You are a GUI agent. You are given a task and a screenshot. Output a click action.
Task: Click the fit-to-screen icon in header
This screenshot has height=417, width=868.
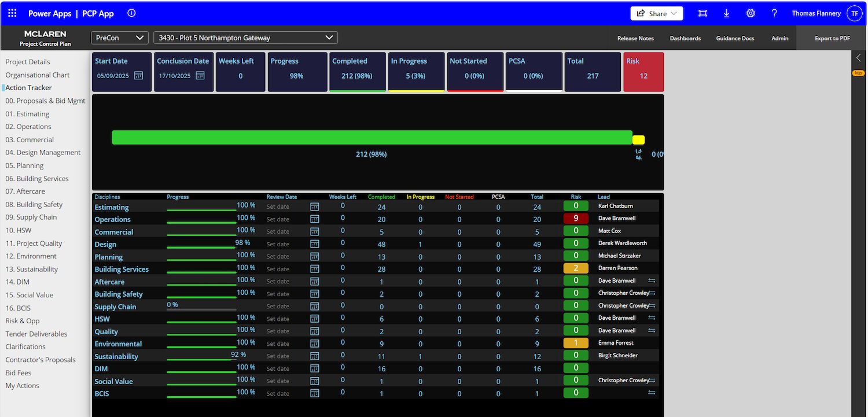click(x=703, y=13)
